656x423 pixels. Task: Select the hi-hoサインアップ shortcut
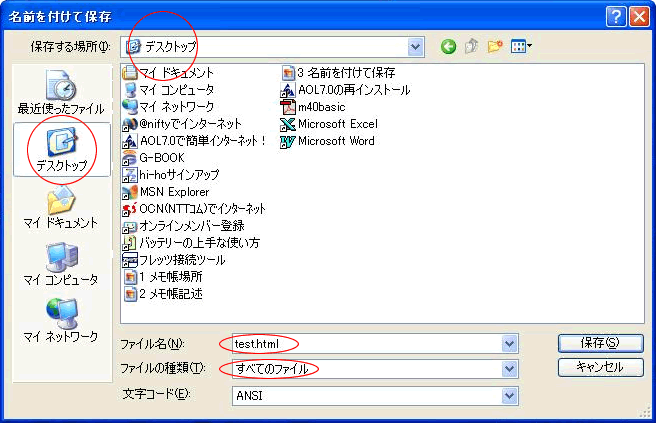(171, 175)
